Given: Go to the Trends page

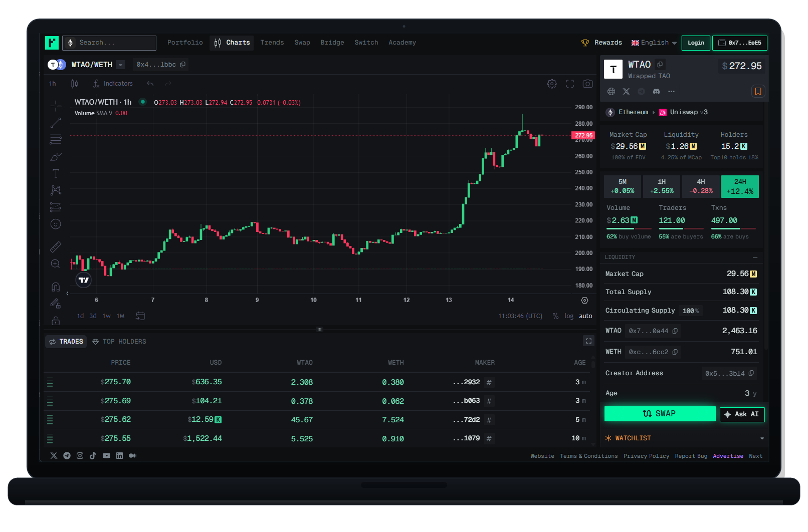Looking at the screenshot, I should point(272,43).
